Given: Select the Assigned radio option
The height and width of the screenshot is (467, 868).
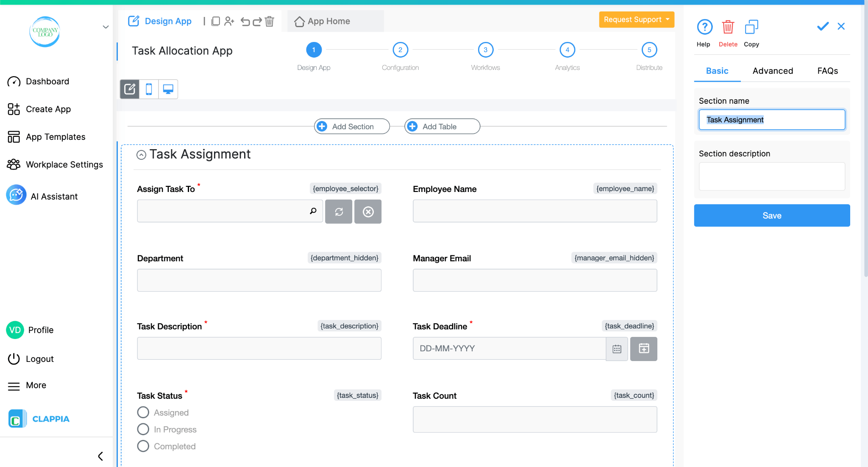Looking at the screenshot, I should pos(143,412).
